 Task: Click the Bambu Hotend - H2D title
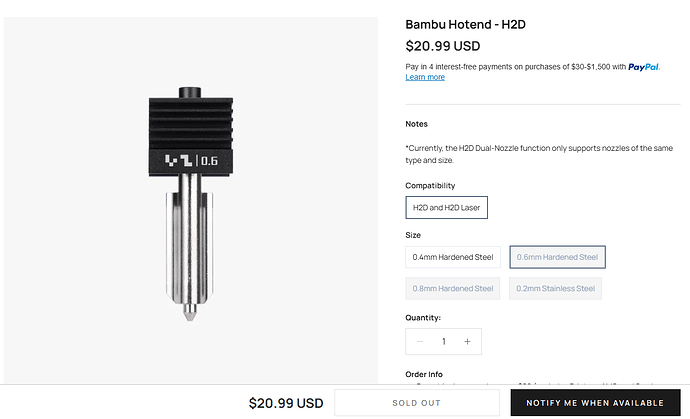pos(465,25)
